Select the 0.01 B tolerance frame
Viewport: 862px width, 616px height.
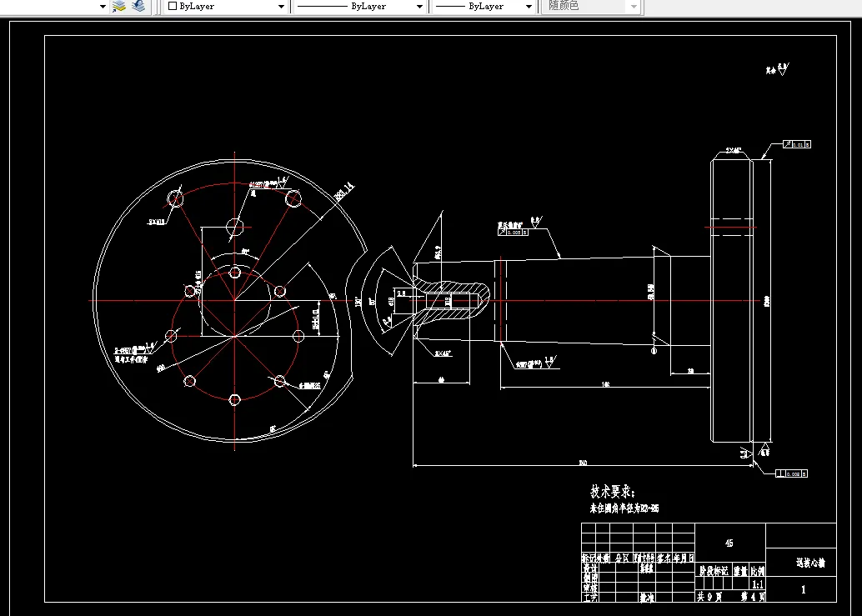[x=797, y=144]
